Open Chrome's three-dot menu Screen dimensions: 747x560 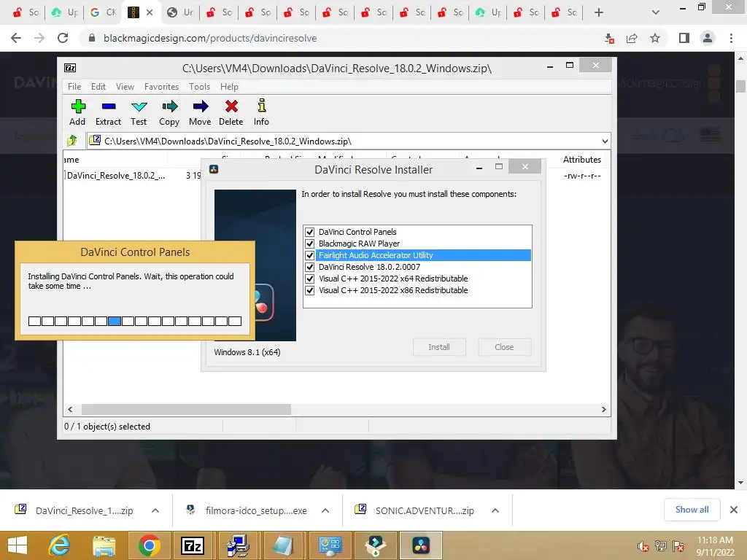731,38
